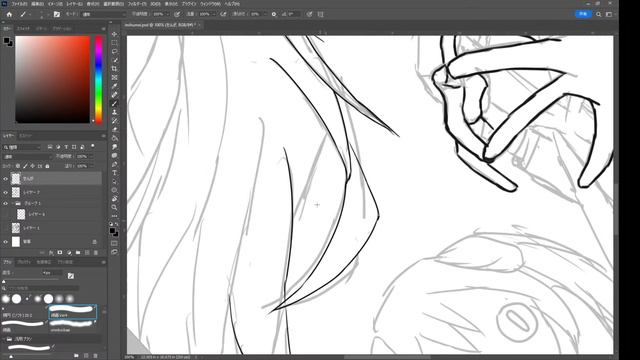Open the Swatches tab beside Color
This screenshot has height=360, width=640.
[23, 29]
